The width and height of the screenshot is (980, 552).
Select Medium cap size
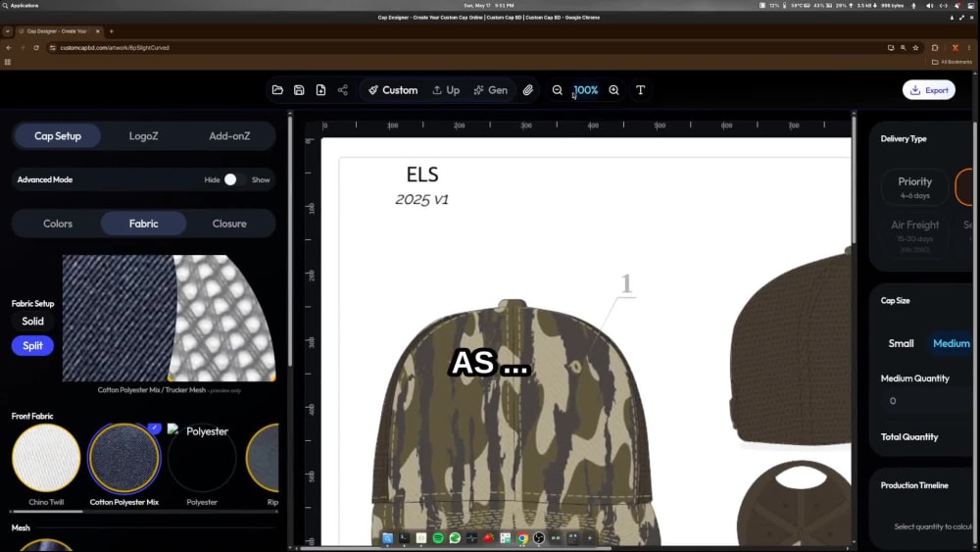coord(951,343)
